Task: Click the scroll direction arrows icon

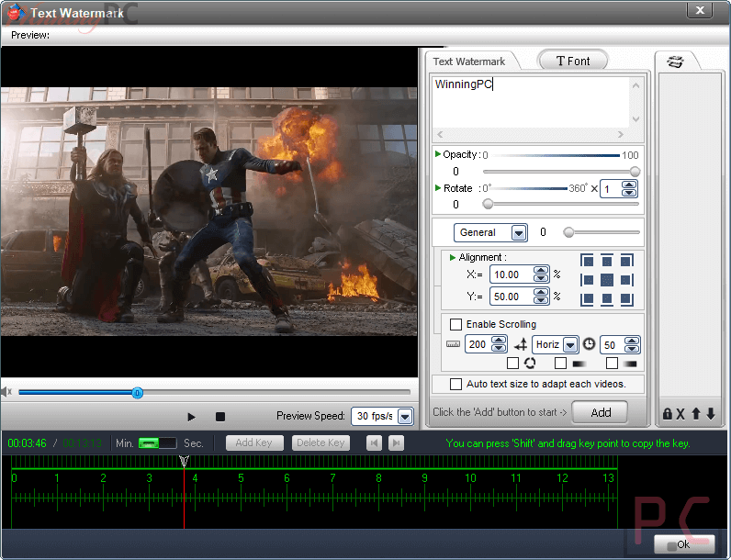Action: (521, 345)
